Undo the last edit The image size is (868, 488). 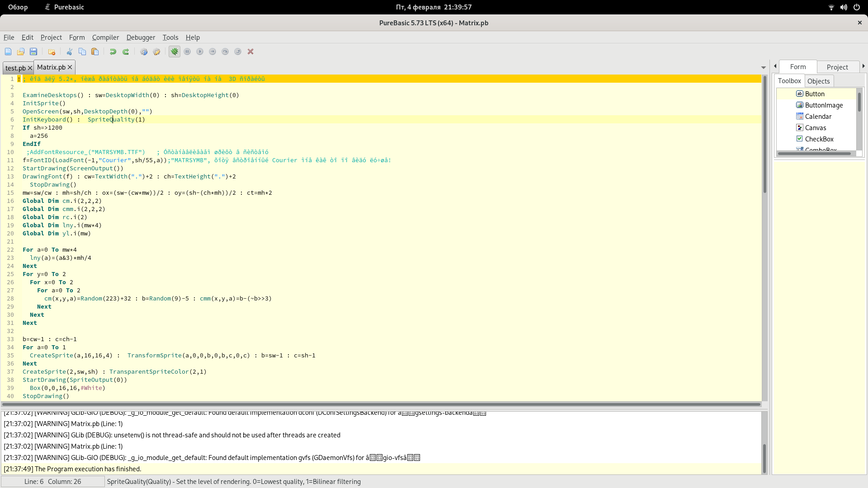(x=113, y=52)
